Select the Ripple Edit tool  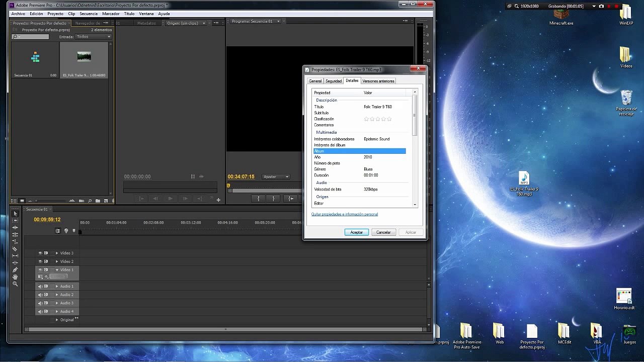[x=15, y=227]
